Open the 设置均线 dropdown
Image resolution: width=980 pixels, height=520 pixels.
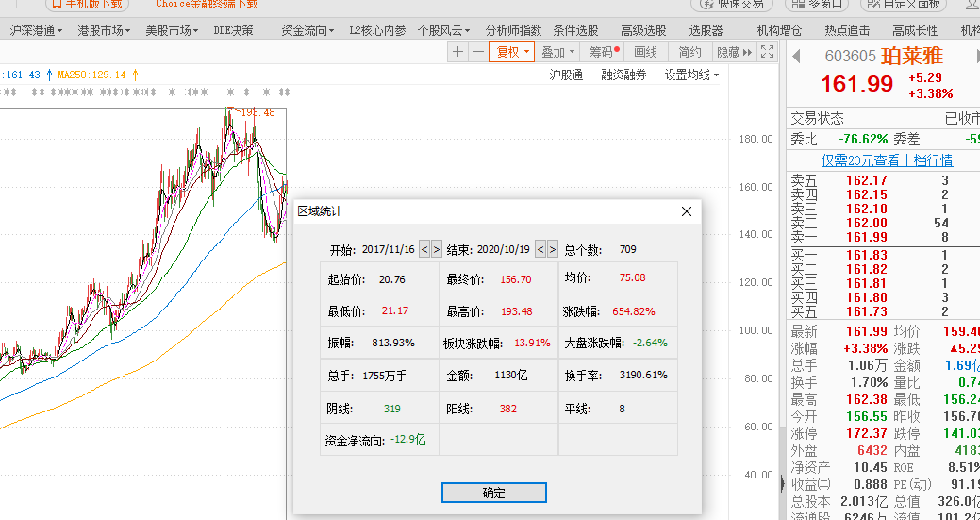(691, 75)
